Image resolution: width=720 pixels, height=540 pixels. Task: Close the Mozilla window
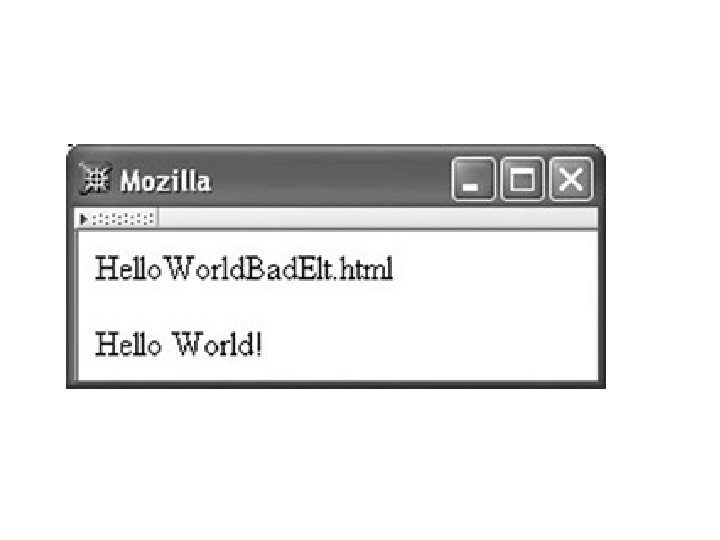click(571, 179)
